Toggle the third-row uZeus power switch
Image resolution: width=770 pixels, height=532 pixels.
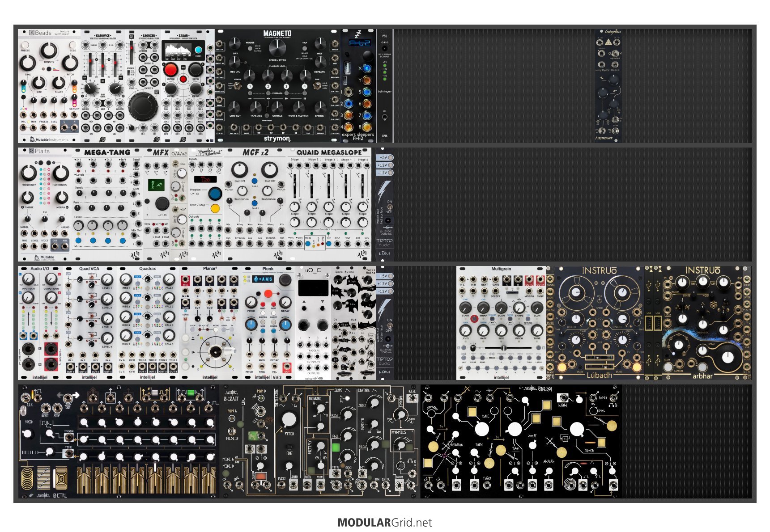389,326
